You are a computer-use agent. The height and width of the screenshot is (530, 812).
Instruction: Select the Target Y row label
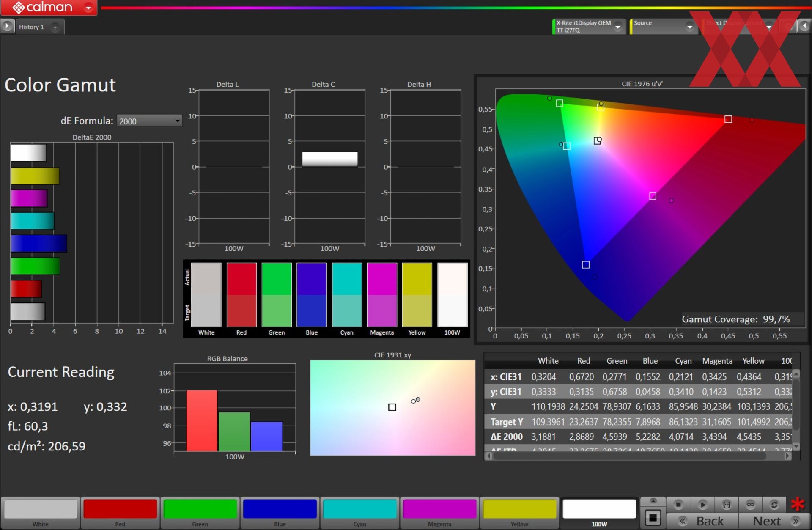507,422
